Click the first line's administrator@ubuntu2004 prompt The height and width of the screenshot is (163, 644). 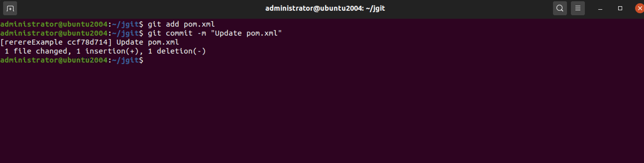pos(54,24)
